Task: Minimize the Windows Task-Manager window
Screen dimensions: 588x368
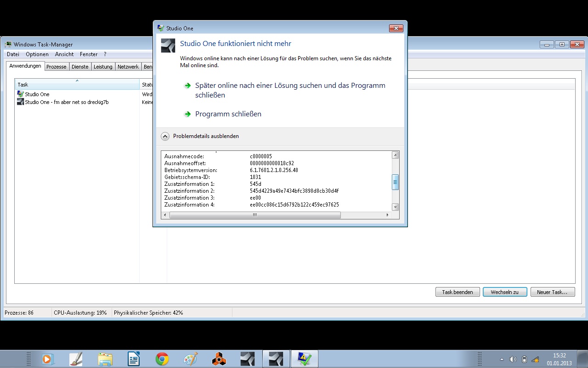Action: [547, 45]
